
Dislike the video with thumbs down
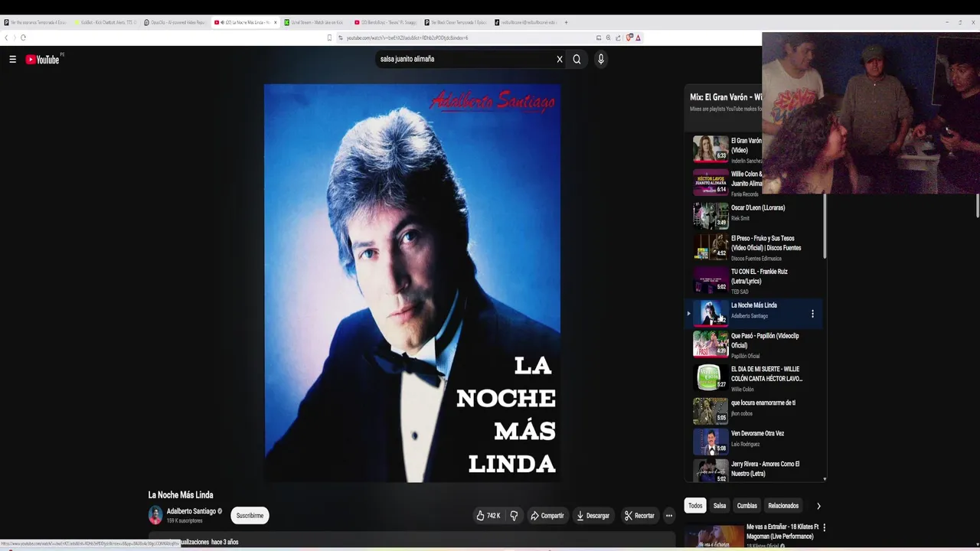514,516
